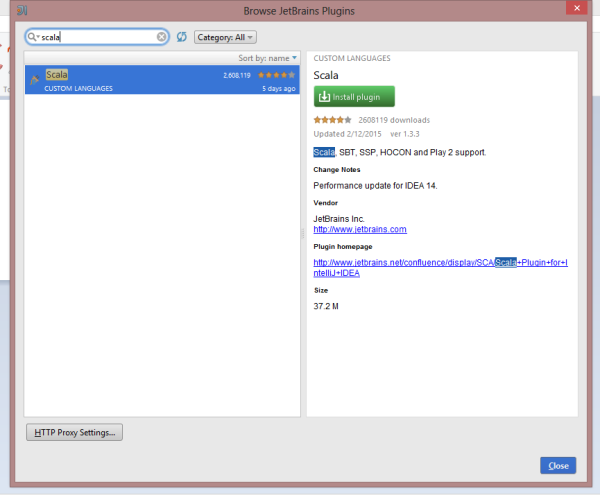Open the jetbrains.com vendor link
This screenshot has height=495, width=600.
coord(360,229)
